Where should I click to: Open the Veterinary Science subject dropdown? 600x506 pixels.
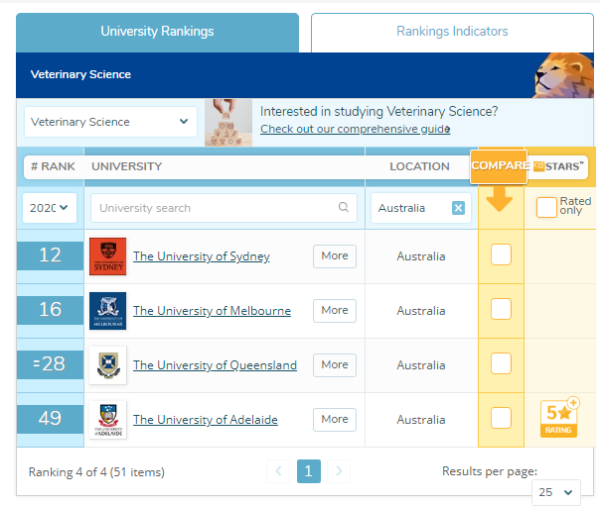click(x=111, y=122)
